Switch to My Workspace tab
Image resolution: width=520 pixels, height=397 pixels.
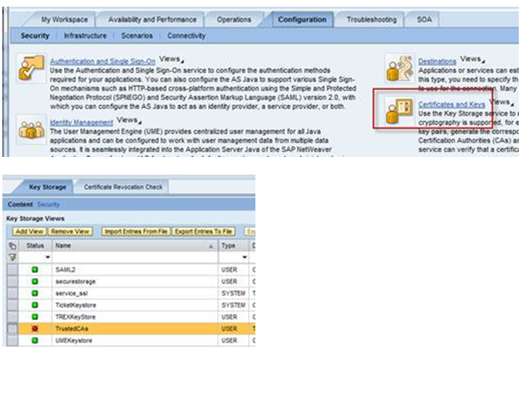(64, 20)
